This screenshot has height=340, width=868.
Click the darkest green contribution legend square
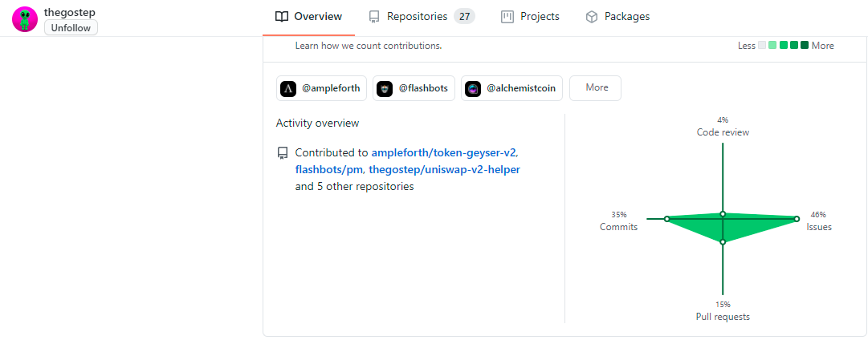pyautogui.click(x=805, y=46)
